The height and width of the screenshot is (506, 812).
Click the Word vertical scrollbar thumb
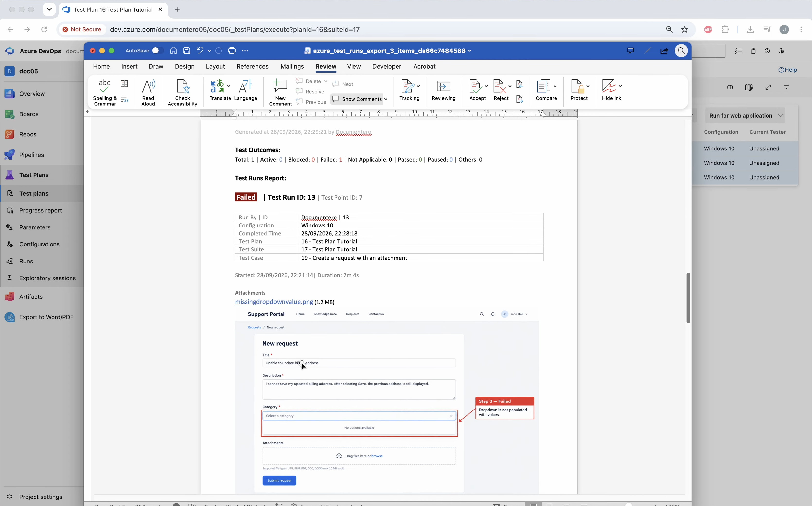coord(688,297)
